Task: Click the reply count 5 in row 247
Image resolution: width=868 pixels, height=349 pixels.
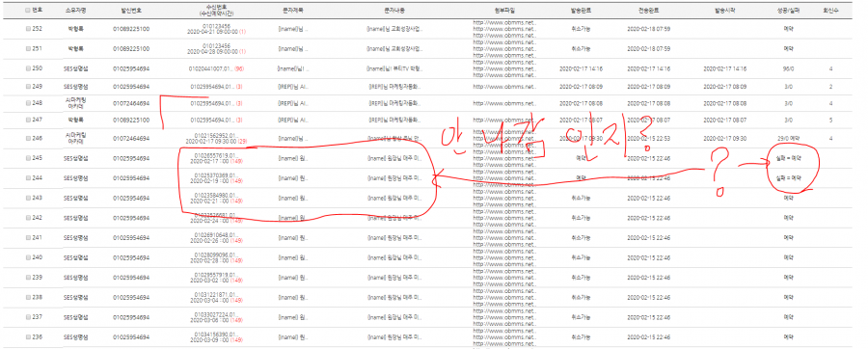Action: [831, 120]
